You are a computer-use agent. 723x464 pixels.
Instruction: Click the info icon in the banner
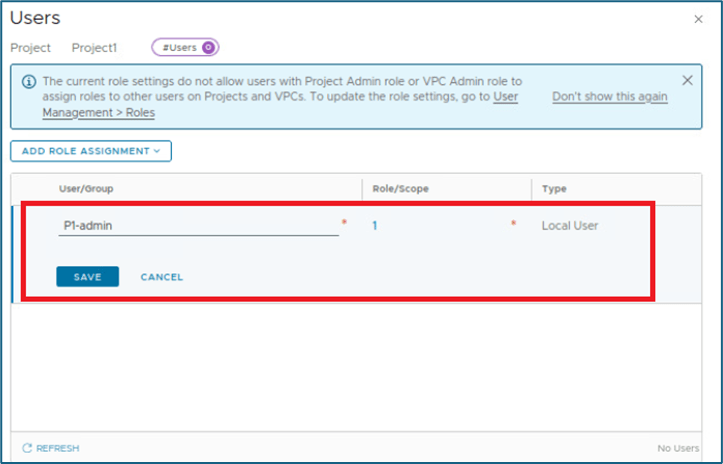pyautogui.click(x=28, y=81)
